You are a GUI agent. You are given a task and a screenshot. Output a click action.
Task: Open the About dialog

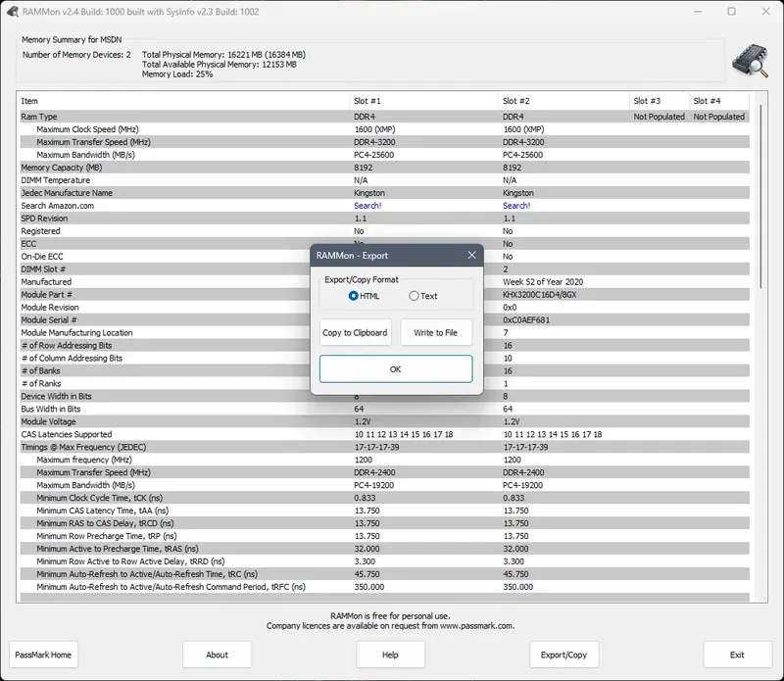click(217, 655)
